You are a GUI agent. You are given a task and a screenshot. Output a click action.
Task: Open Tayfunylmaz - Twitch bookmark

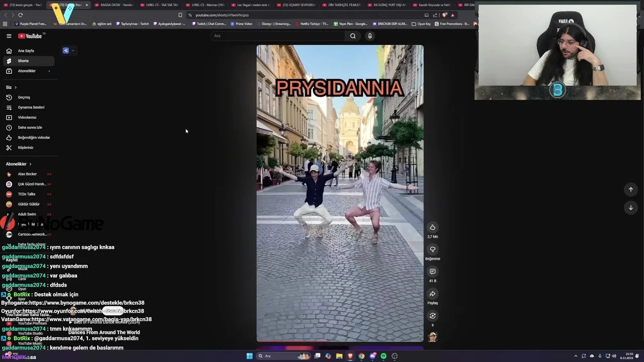[x=132, y=24]
